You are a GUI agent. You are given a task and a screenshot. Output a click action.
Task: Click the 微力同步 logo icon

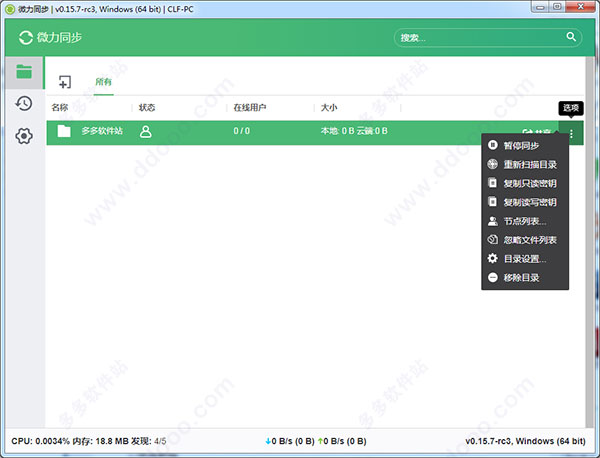(26, 37)
